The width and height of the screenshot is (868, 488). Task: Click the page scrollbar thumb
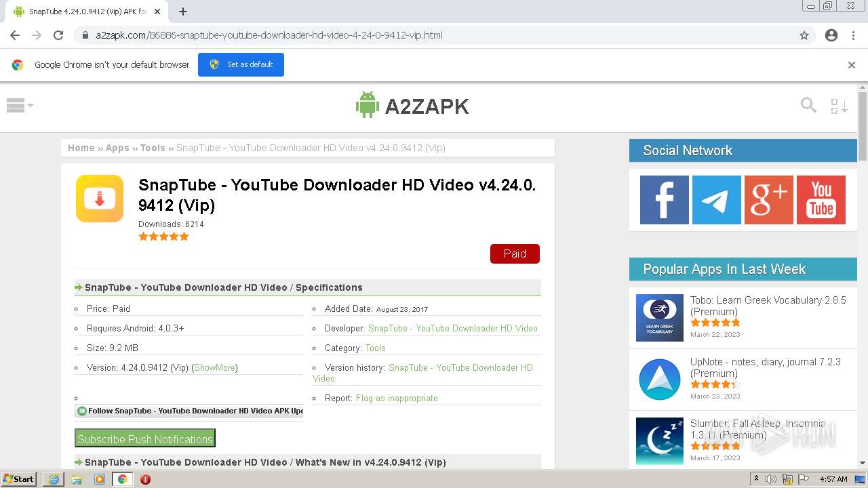[x=863, y=126]
